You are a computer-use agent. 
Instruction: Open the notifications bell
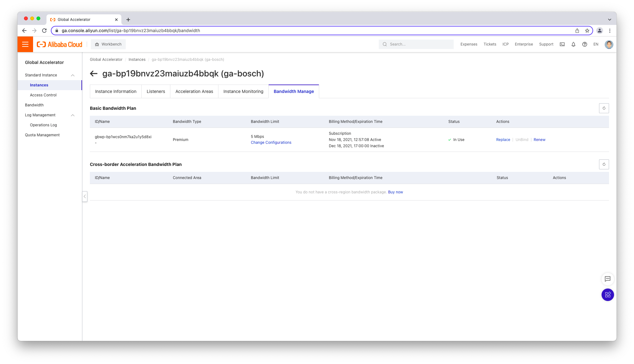(x=573, y=44)
